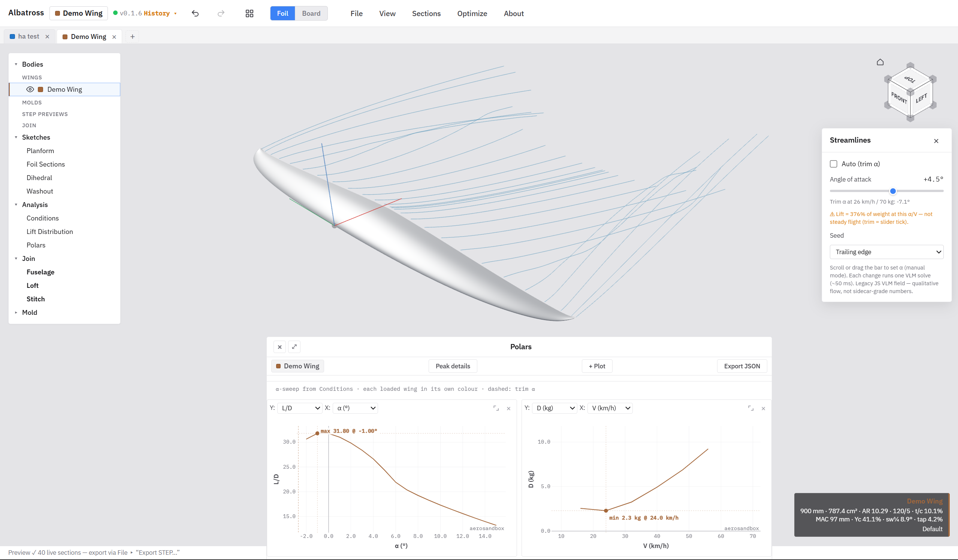Select Fuselage under Join
Image resolution: width=958 pixels, height=560 pixels.
40,272
